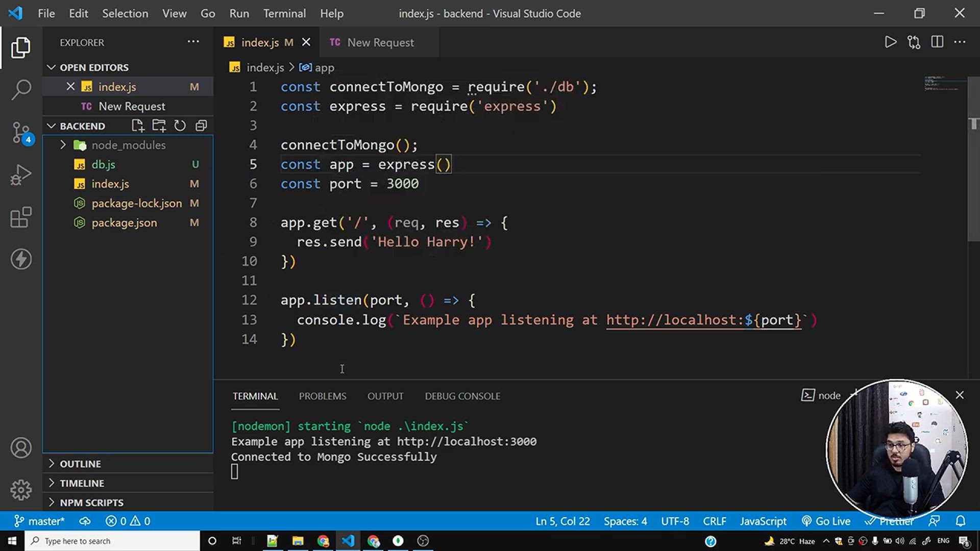Open the Search view in activity bar
This screenshot has height=551, width=980.
point(21,90)
